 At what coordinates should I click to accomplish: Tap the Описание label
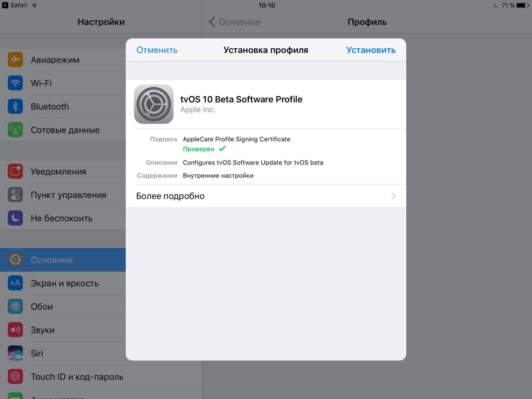(162, 163)
